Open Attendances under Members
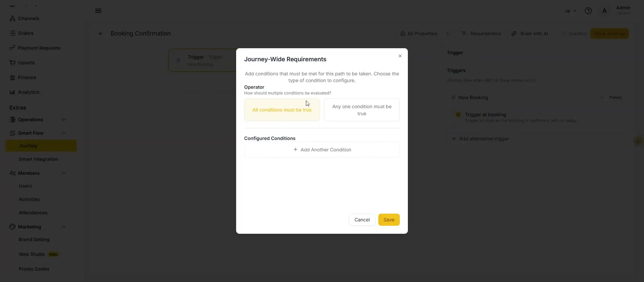Screen dimensions: 644x282 point(33,213)
